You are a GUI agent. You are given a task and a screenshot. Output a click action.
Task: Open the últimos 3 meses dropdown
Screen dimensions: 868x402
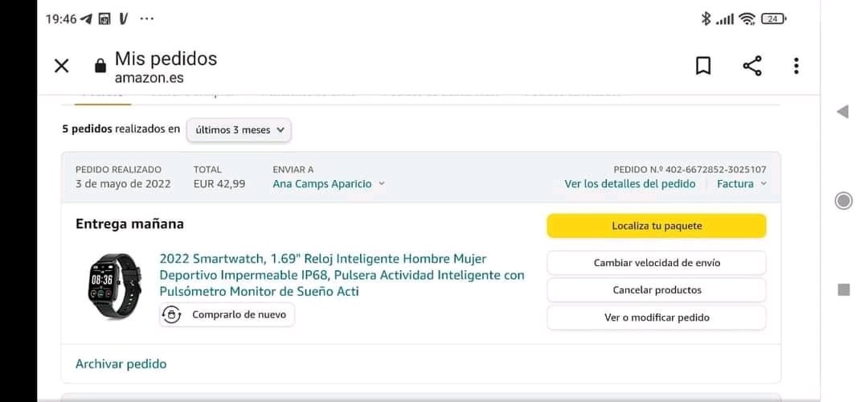click(x=239, y=129)
